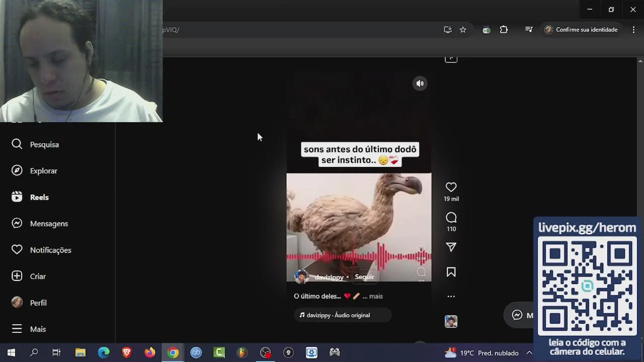This screenshot has height=362, width=644.
Task: Open Chrome's three-dot menu
Action: pyautogui.click(x=633, y=30)
